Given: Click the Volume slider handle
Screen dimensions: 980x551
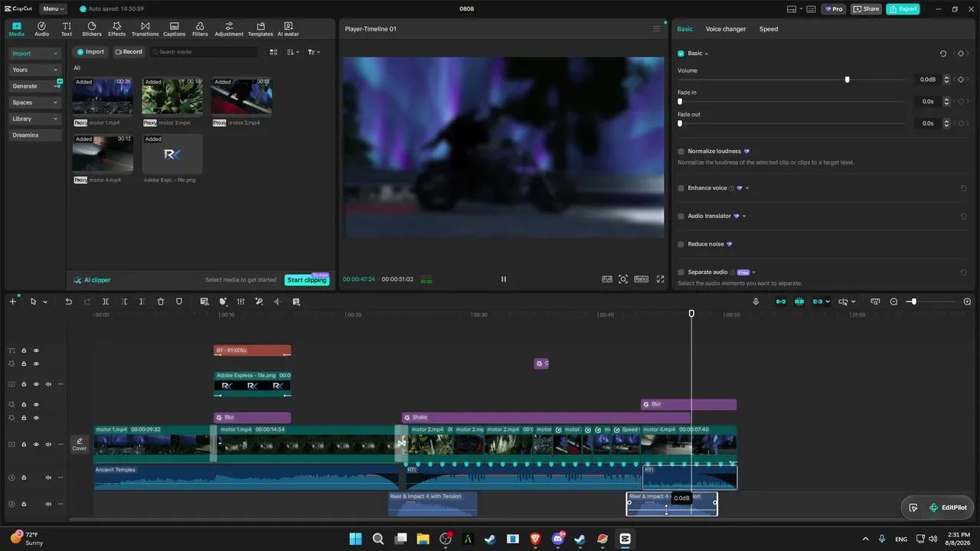Looking at the screenshot, I should [847, 80].
